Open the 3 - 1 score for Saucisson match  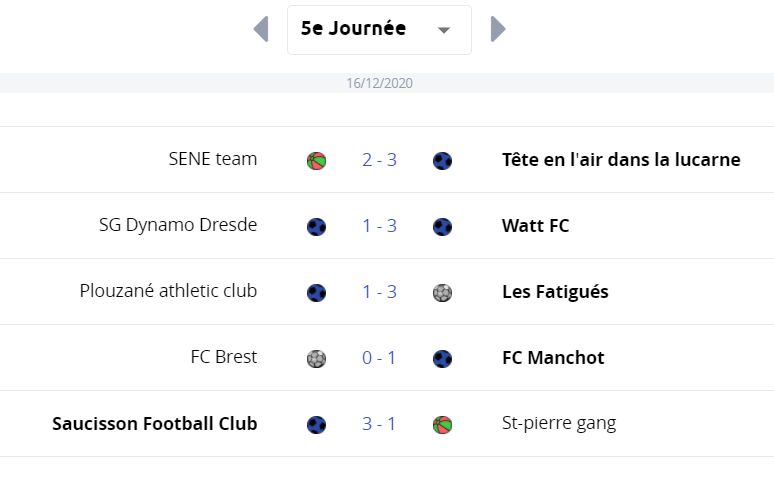[379, 424]
